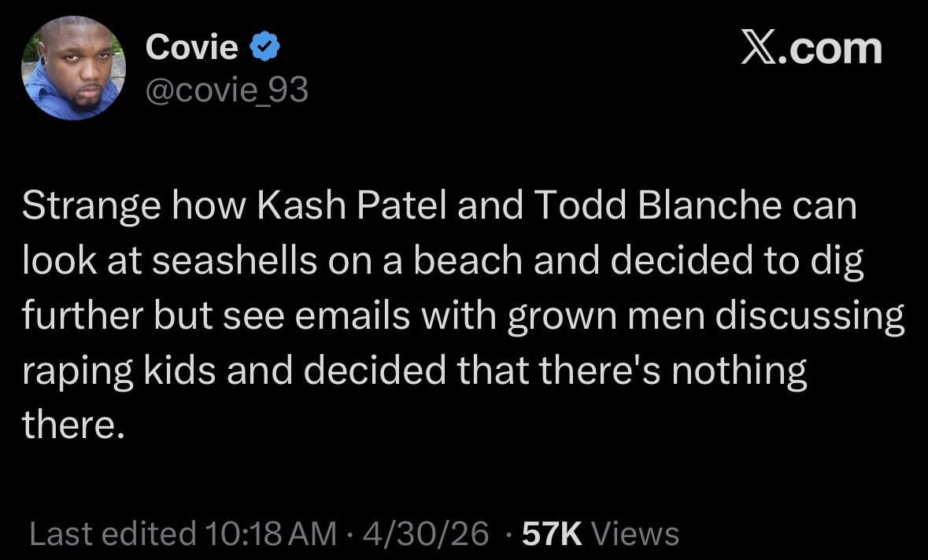928x560 pixels.
Task: Click the X logo in the watermark
Action: pyautogui.click(x=758, y=49)
